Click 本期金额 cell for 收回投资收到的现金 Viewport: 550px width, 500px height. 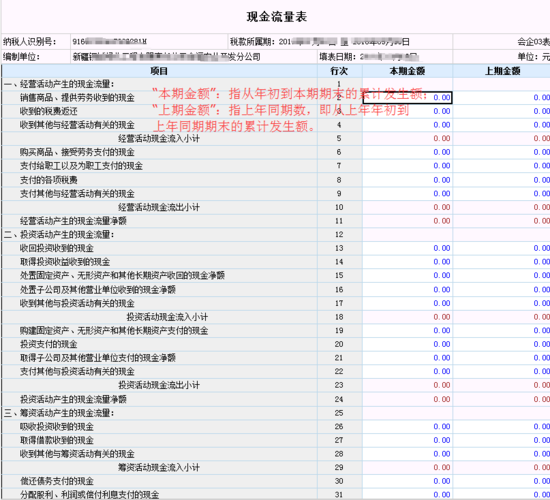pyautogui.click(x=407, y=248)
